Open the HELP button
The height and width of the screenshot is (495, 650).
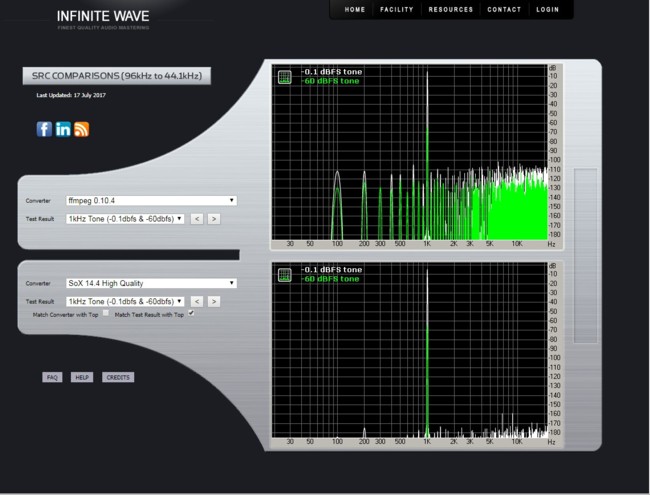82,377
